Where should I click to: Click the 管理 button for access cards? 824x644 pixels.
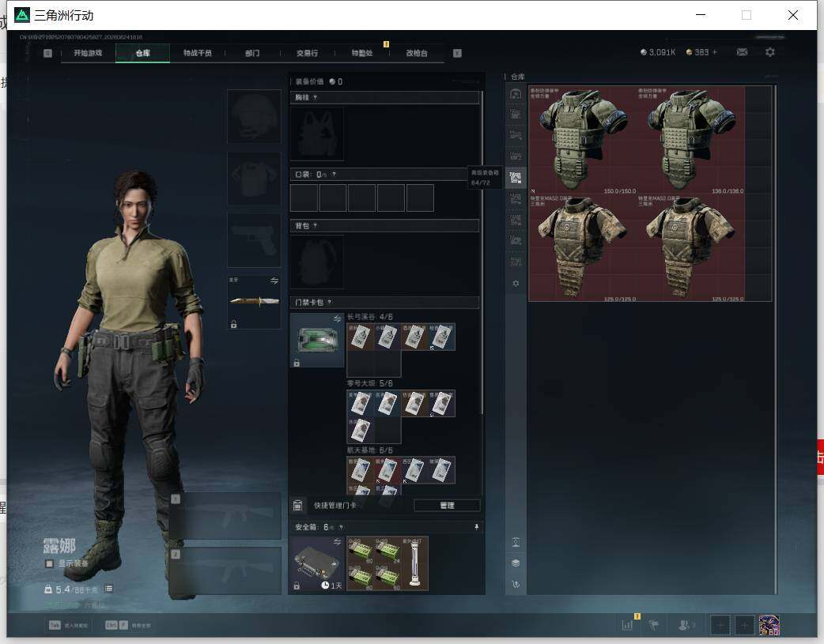tap(447, 506)
